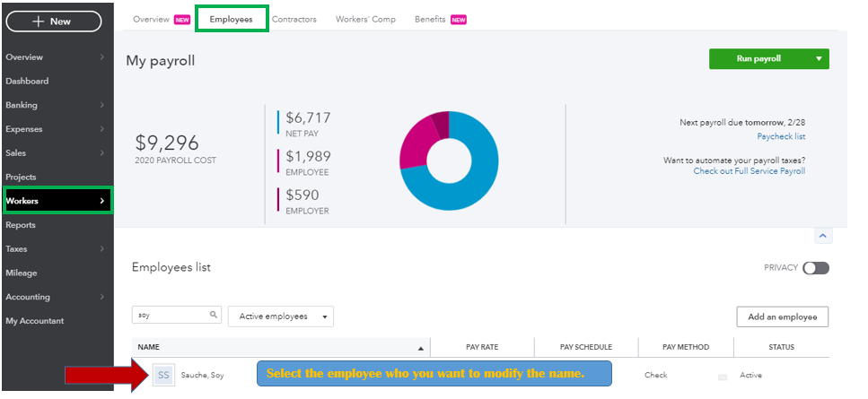868x399 pixels.
Task: Open Expenses in the sidebar
Action: [24, 129]
